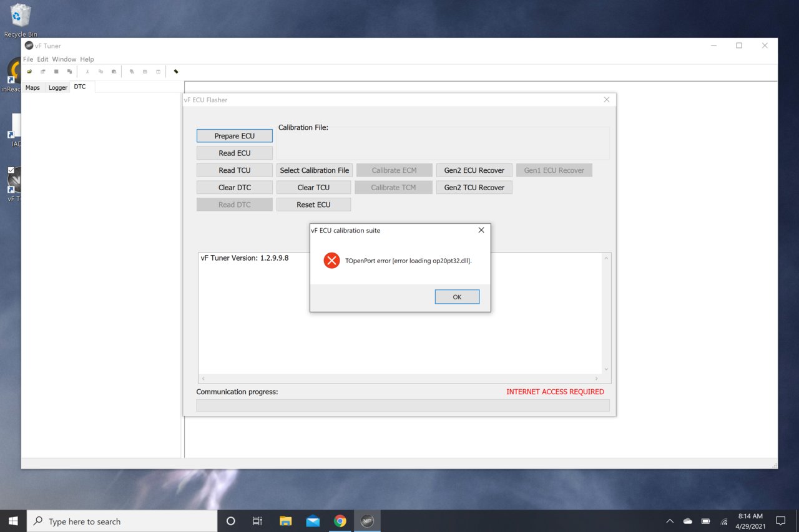
Task: Click the Clear DTC button
Action: coord(235,187)
